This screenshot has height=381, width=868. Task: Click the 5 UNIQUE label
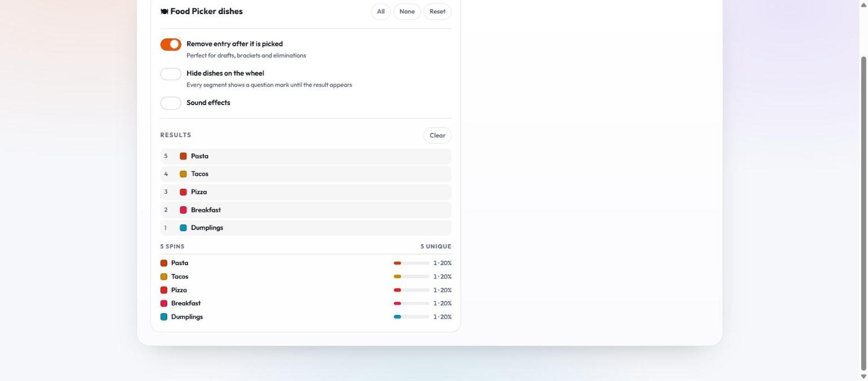tap(436, 246)
